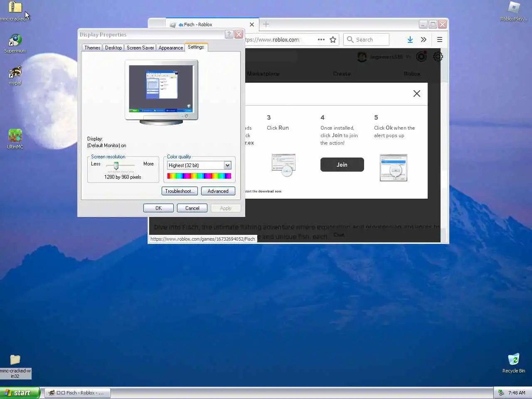Click the taskbar clock showing 7:48 AM
The width and height of the screenshot is (532, 399).
[517, 393]
